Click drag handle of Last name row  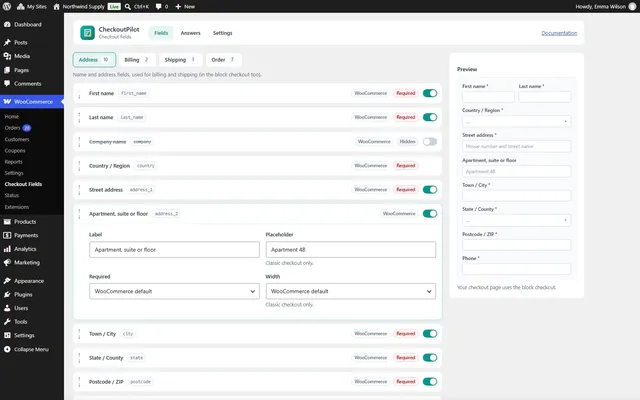79,117
